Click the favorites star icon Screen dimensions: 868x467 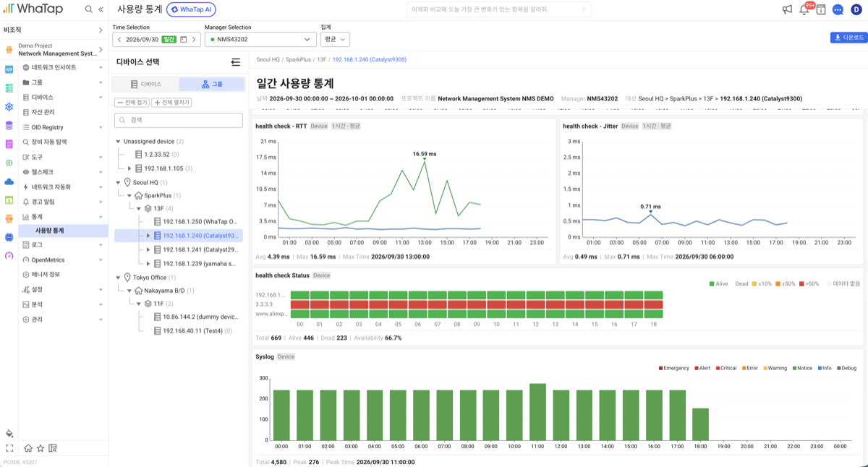click(x=41, y=448)
